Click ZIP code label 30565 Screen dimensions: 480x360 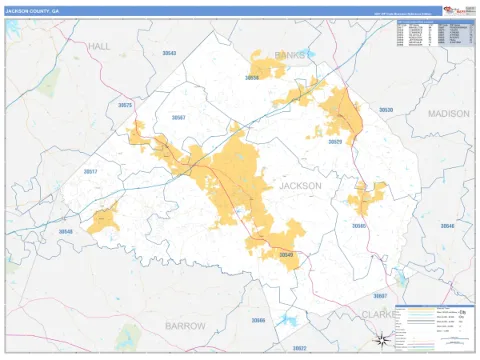pyautogui.click(x=359, y=226)
